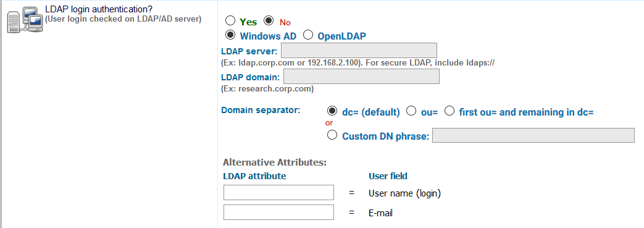Screen dimensions: 644x228
Task: Focus the LDAP server input field
Action: [x=359, y=51]
